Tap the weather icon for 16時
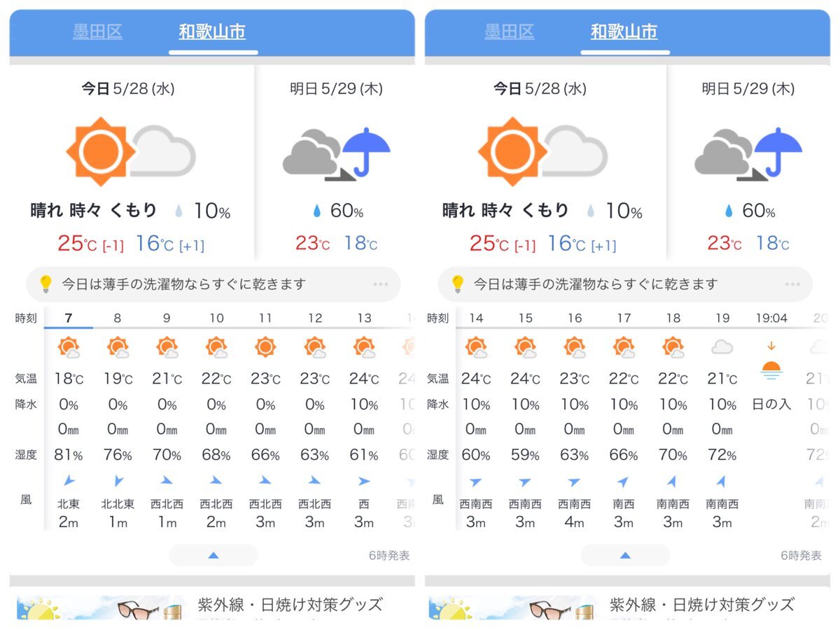 [x=575, y=347]
